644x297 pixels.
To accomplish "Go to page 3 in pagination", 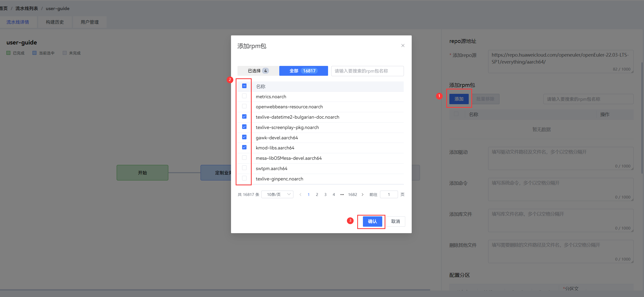I will [x=325, y=195].
